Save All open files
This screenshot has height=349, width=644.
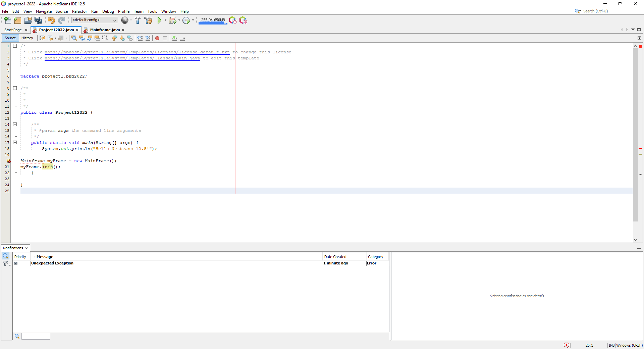(x=38, y=20)
